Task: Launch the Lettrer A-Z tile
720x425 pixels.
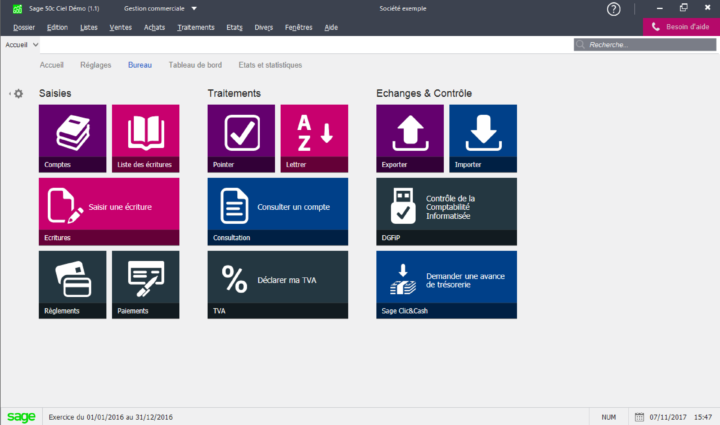Action: [x=314, y=138]
